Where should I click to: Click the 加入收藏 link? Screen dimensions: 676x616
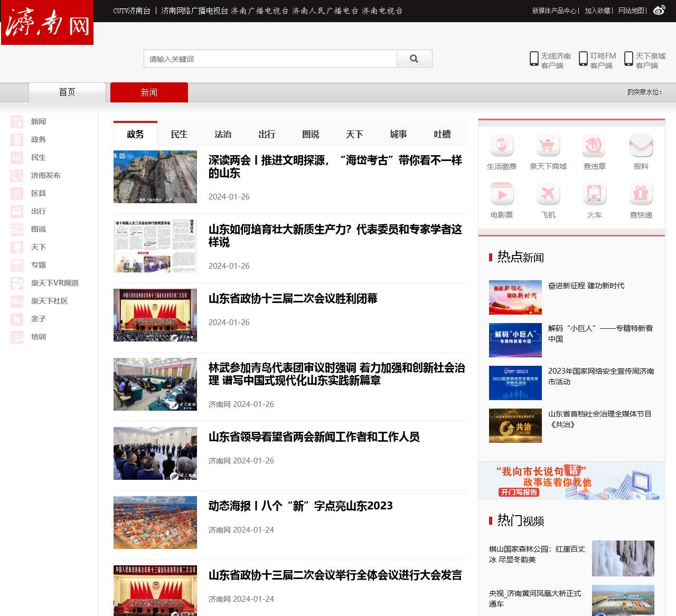coord(597,11)
